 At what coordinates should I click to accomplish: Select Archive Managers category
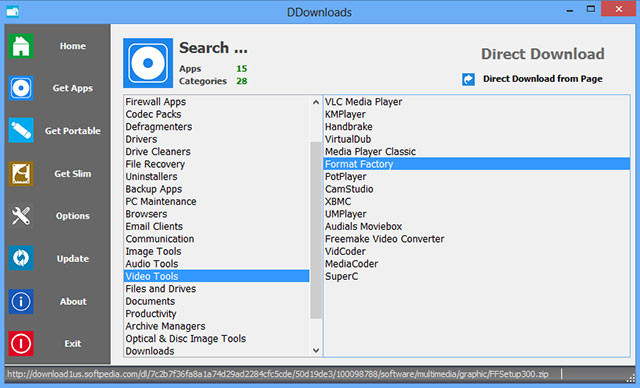tap(217, 326)
